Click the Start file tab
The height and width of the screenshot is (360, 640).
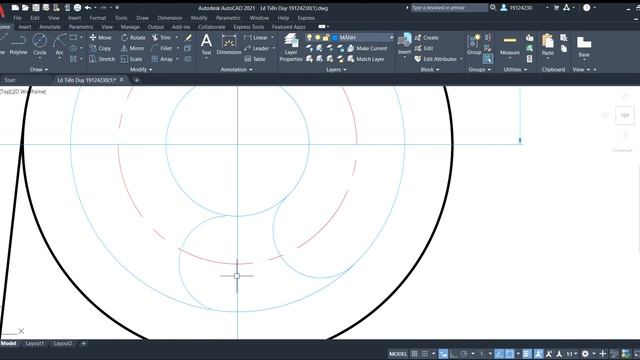[10, 80]
